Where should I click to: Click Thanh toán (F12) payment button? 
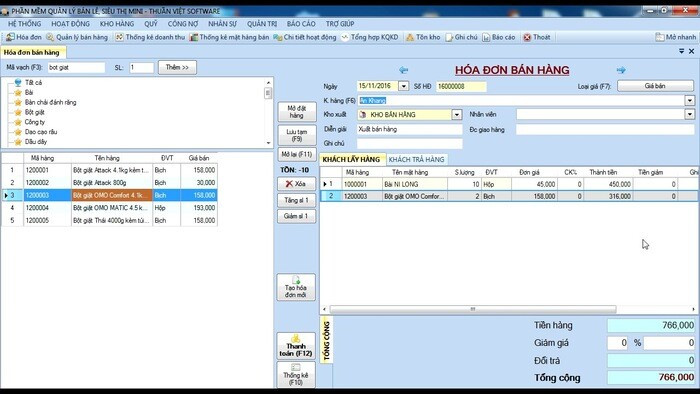(296, 346)
